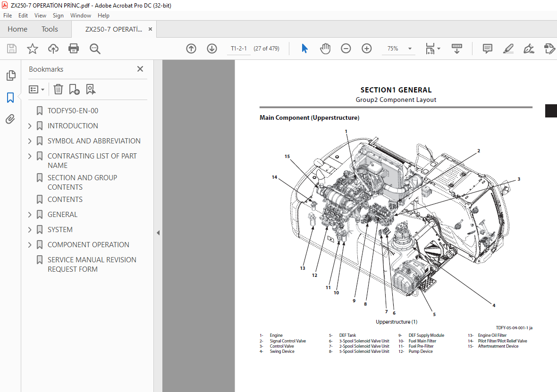This screenshot has height=392, width=557.
Task: Open page thumbnails panel icon
Action: click(x=11, y=75)
